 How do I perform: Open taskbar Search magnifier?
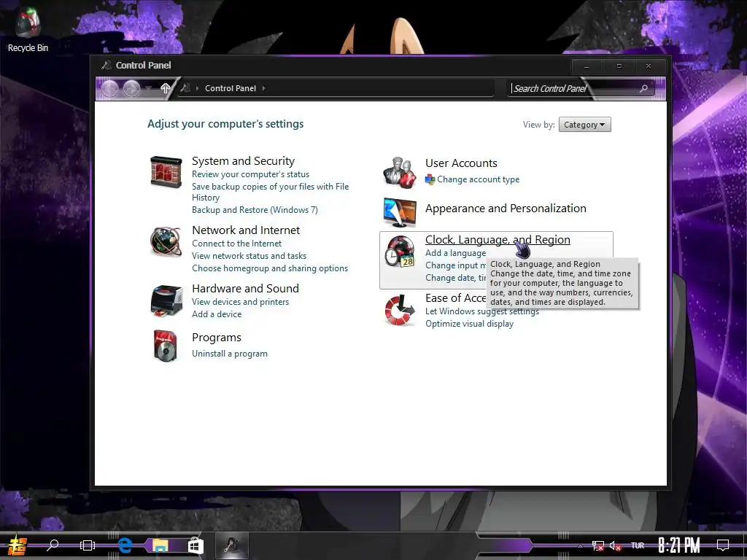click(52, 545)
